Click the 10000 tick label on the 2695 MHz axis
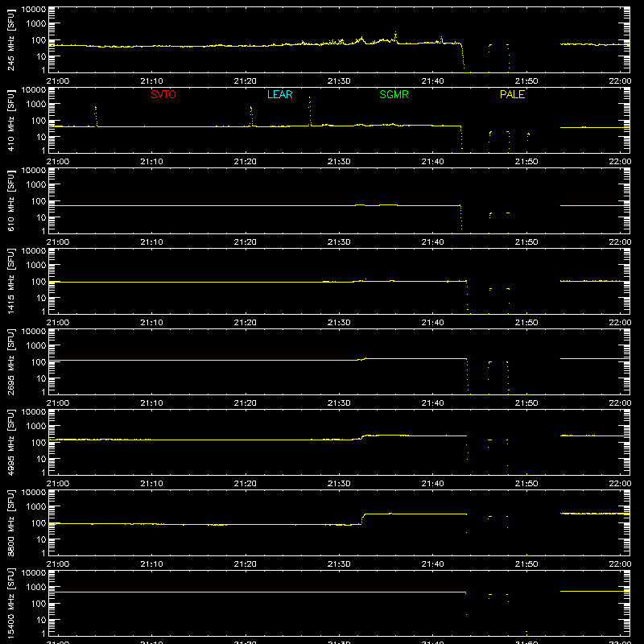 pyautogui.click(x=34, y=332)
